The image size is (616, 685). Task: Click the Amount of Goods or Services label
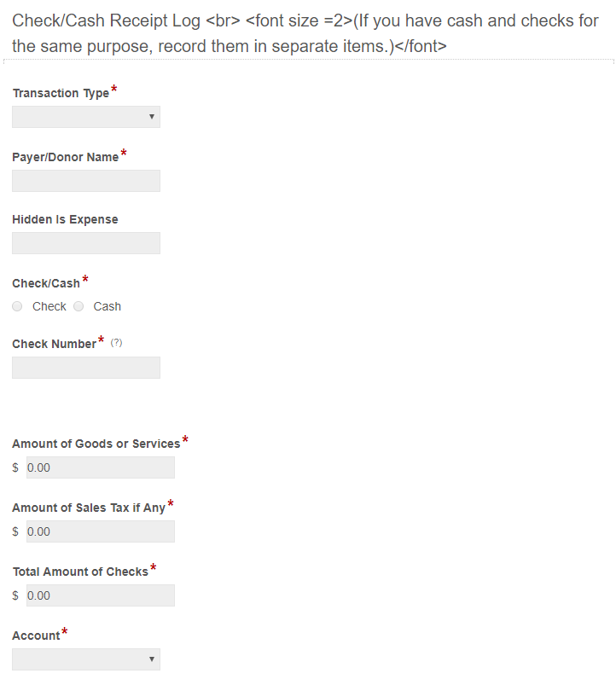point(96,444)
